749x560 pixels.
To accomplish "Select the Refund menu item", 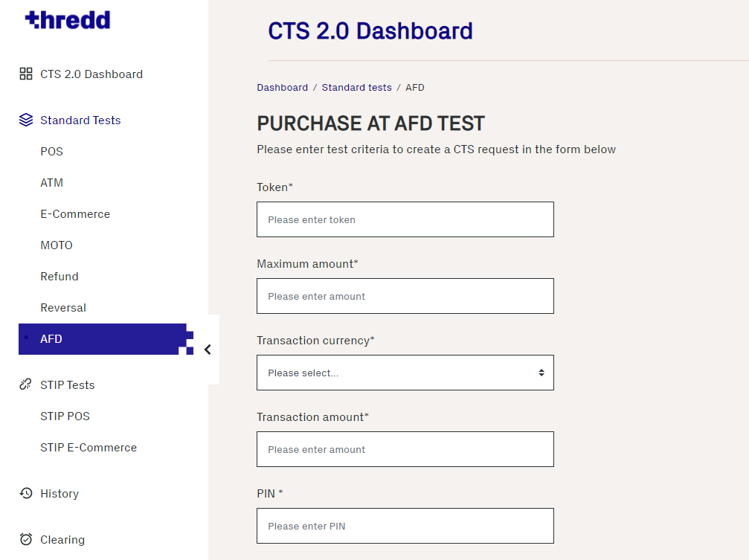I will point(60,276).
